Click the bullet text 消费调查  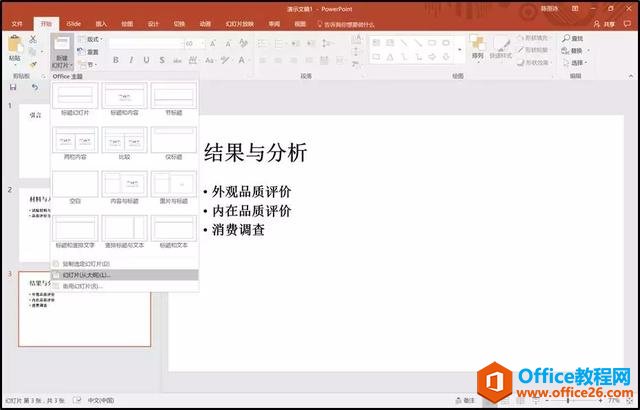click(x=238, y=230)
